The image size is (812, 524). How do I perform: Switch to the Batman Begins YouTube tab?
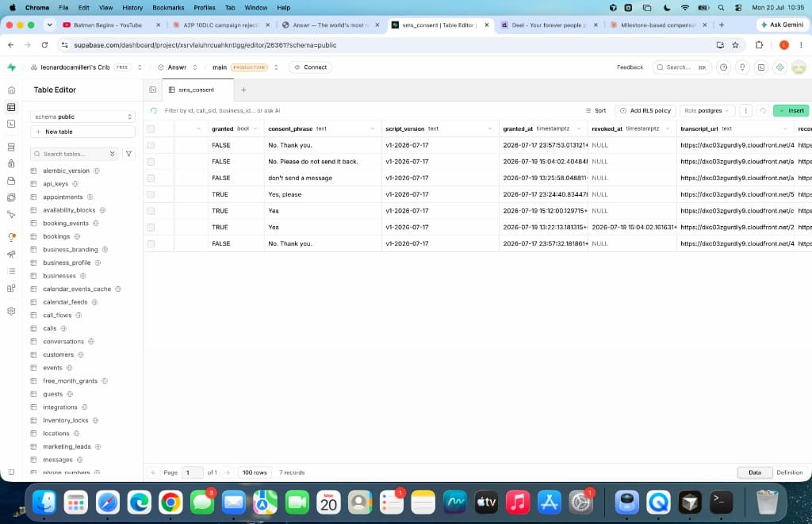click(108, 25)
